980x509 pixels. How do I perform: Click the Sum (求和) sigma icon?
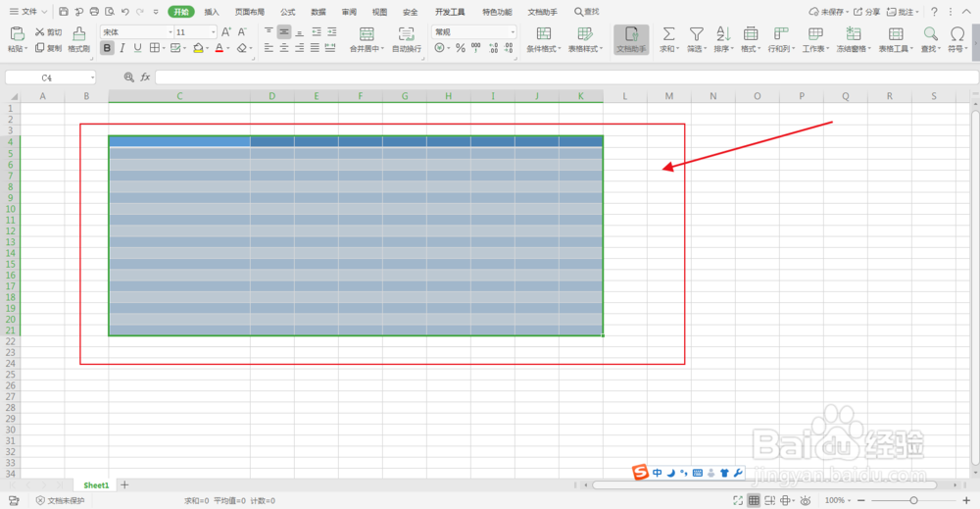[668, 33]
